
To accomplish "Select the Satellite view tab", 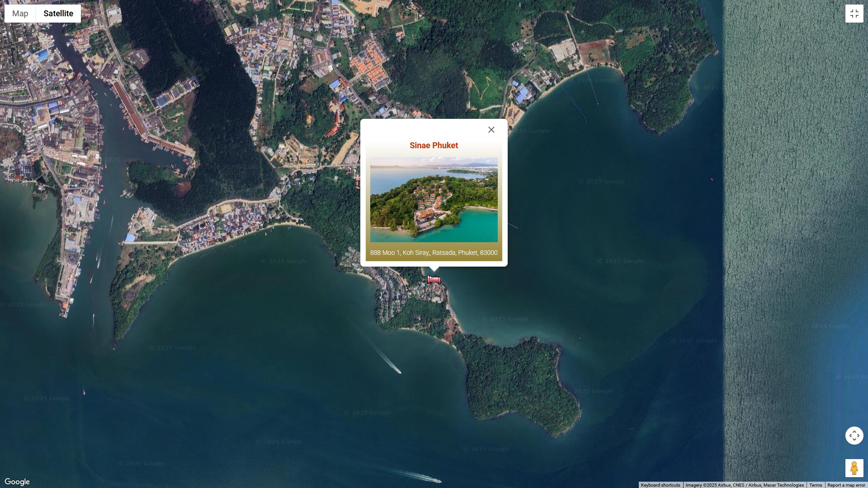I will pos(58,14).
